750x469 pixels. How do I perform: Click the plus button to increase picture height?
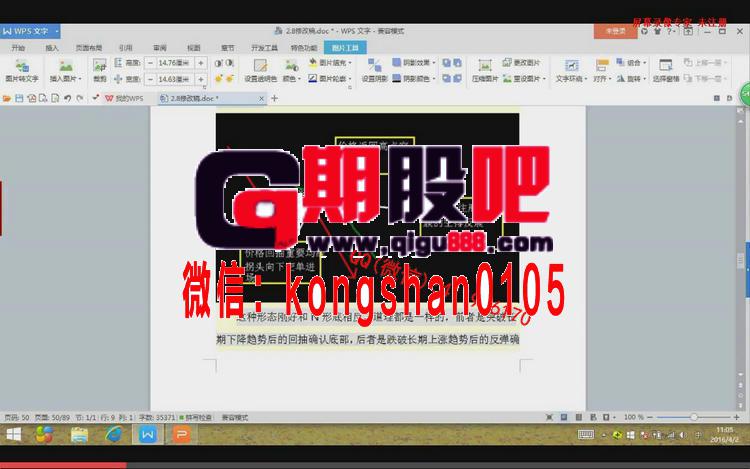point(201,62)
